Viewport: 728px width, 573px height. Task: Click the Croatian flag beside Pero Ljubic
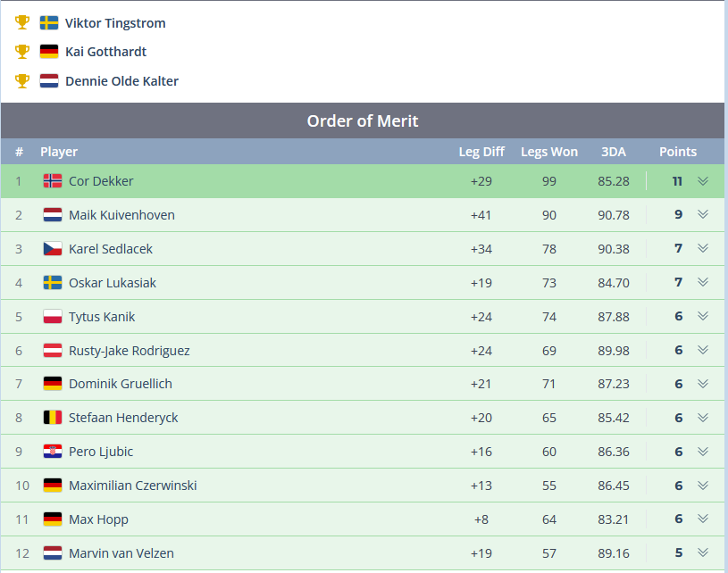pos(53,452)
